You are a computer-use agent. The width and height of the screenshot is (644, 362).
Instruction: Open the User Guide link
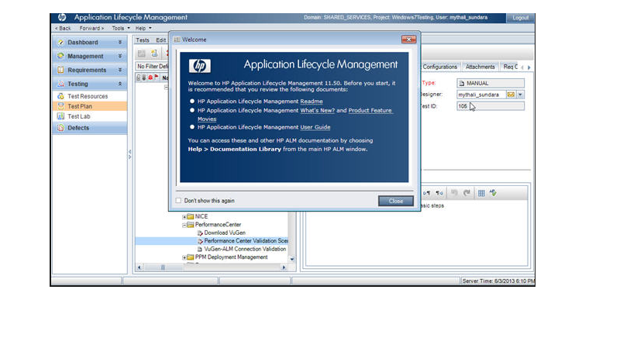tap(315, 127)
